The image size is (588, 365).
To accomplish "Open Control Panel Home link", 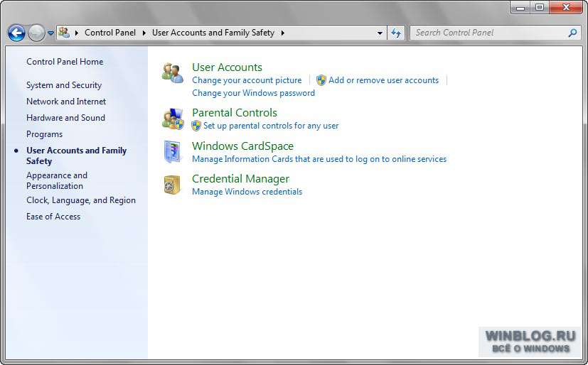I will pos(65,62).
